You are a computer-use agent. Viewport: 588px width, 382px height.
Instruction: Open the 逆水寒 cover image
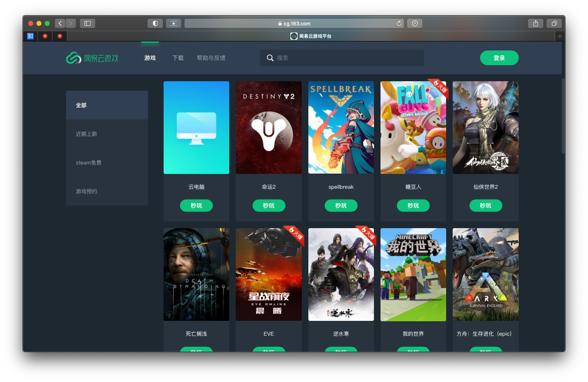[x=341, y=274]
